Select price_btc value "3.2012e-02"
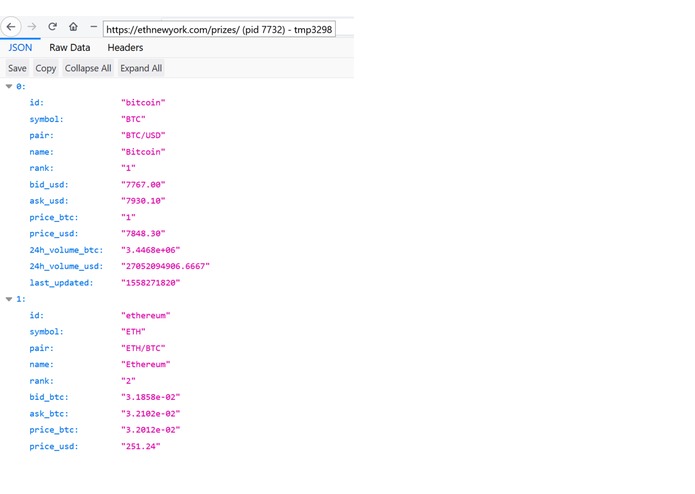 [x=151, y=430]
